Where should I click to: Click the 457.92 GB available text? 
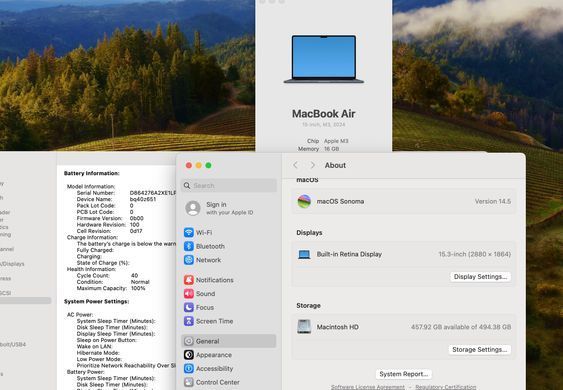coord(461,327)
